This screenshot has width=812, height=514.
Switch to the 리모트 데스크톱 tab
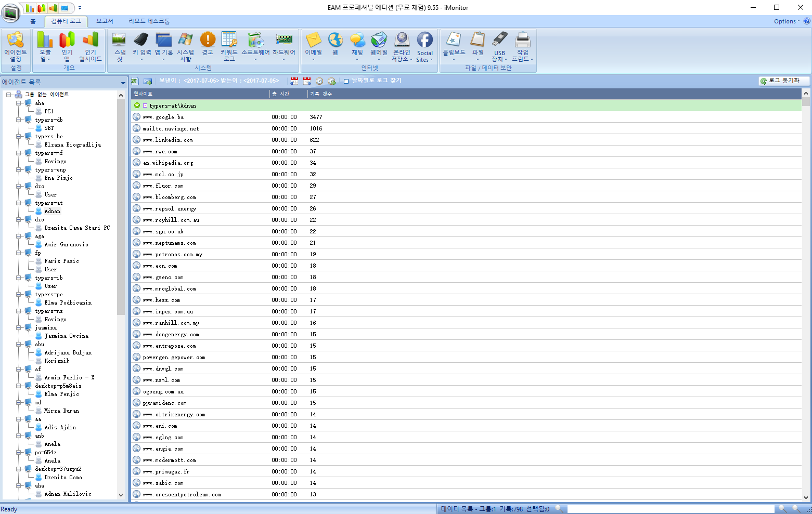pos(149,21)
